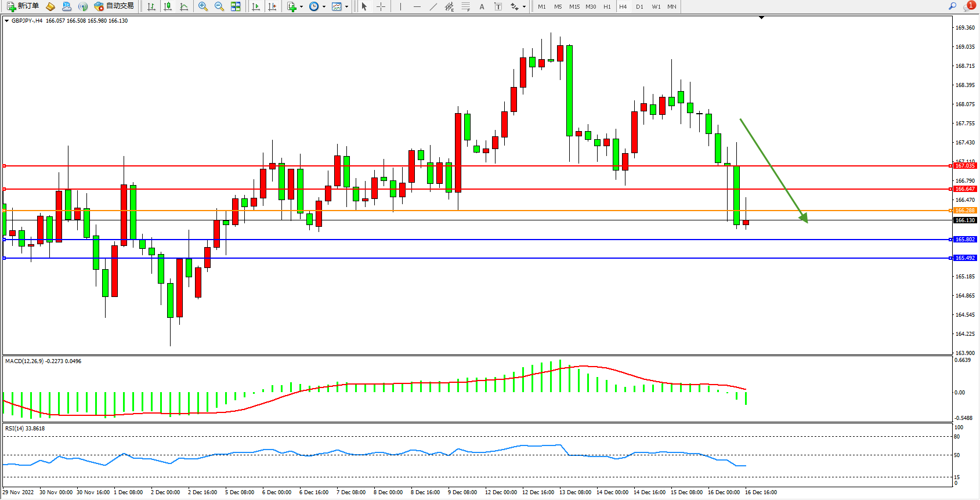Switch chart to line chart mode
The width and height of the screenshot is (980, 500).
(x=184, y=6)
